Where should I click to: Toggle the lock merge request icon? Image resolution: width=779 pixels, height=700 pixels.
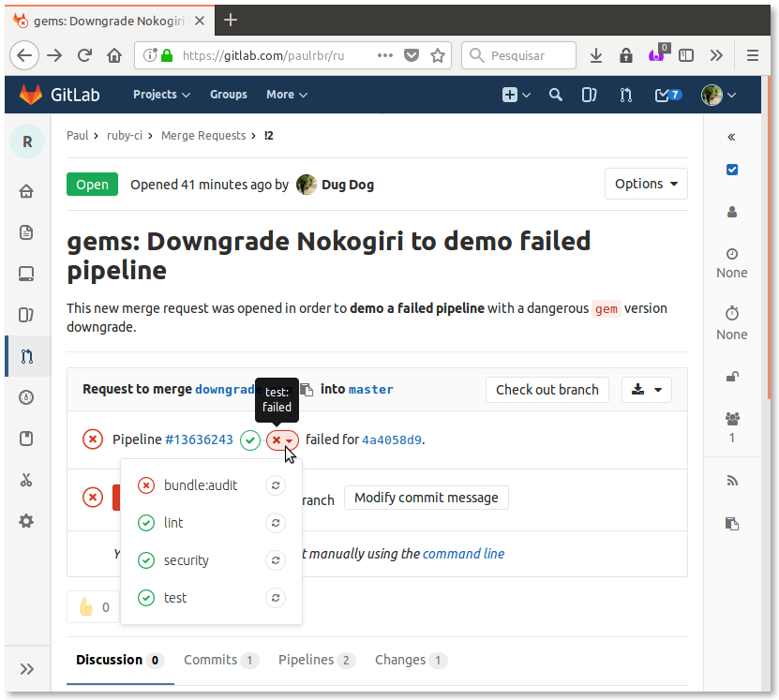pos(732,377)
